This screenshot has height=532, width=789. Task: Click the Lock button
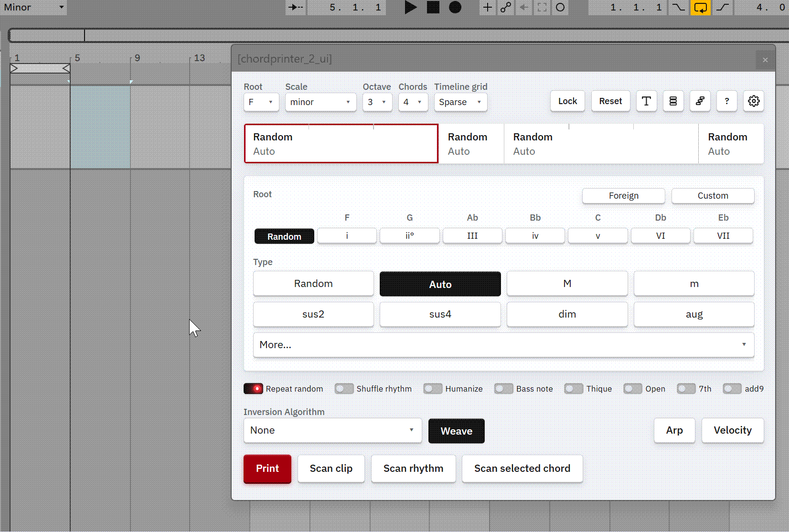point(567,101)
